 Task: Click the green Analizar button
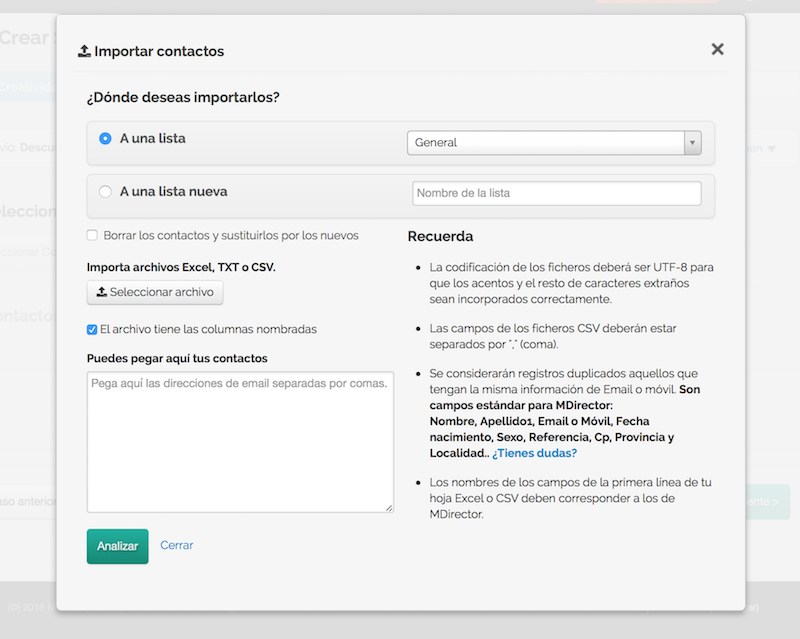[x=117, y=546]
